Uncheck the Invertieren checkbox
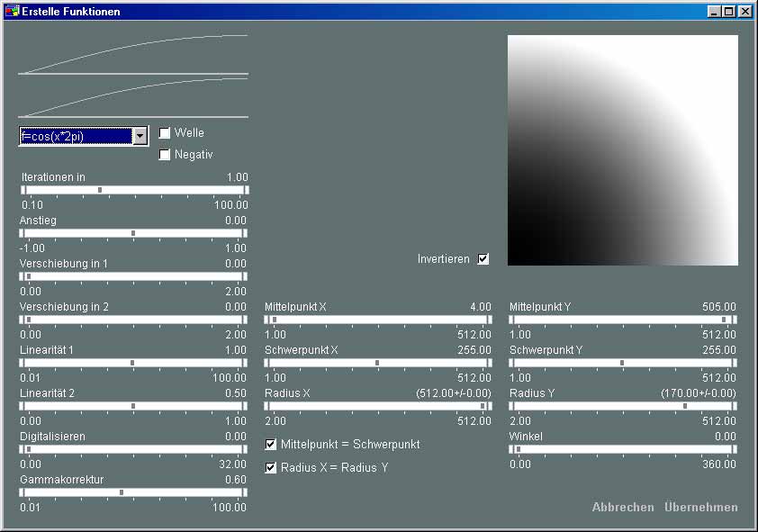This screenshot has width=758, height=532. pyautogui.click(x=483, y=259)
